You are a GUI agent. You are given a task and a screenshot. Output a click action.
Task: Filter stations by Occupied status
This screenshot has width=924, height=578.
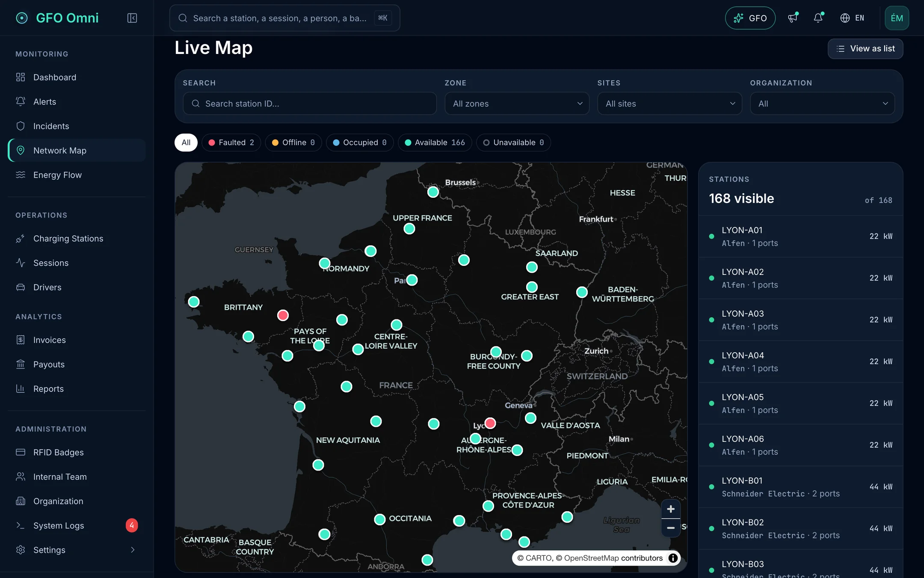click(360, 143)
